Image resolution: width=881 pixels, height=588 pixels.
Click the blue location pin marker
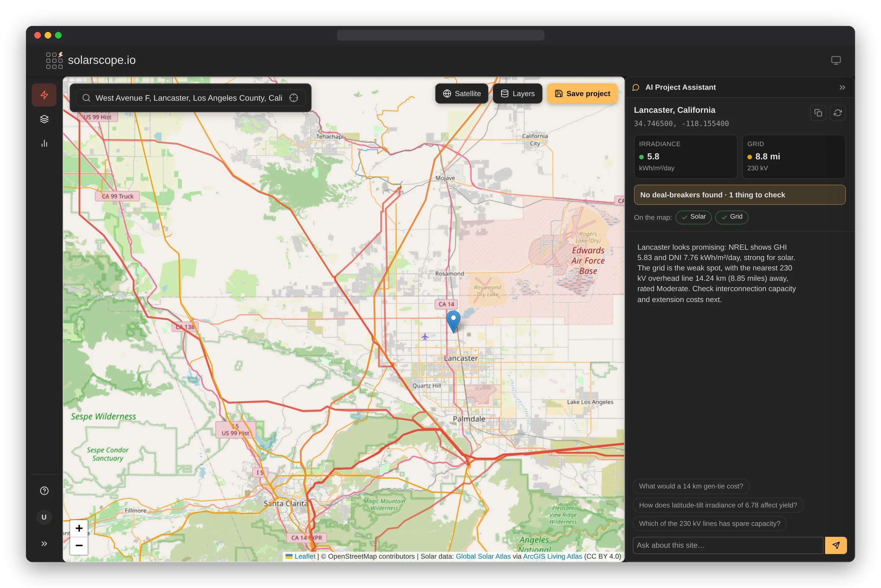tap(453, 321)
